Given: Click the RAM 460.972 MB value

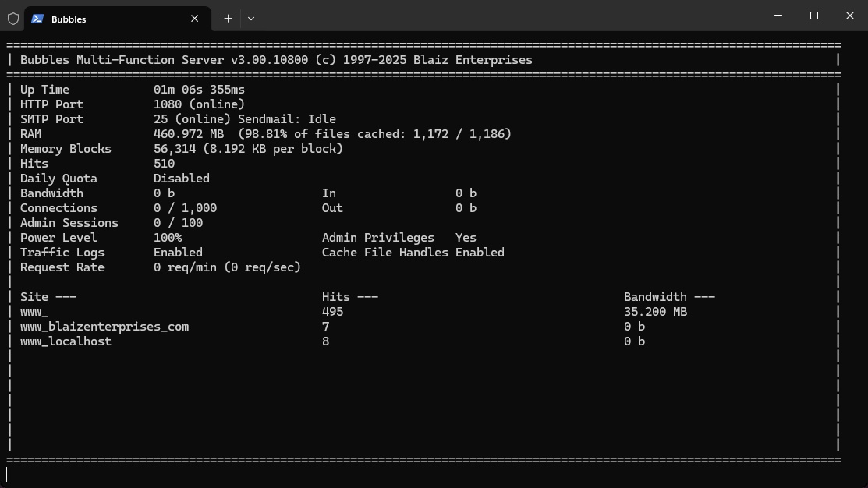Looking at the screenshot, I should (189, 134).
